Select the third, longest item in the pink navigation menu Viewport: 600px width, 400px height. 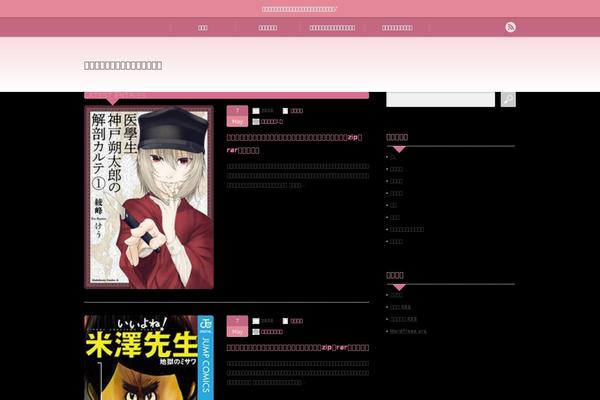pyautogui.click(x=332, y=28)
